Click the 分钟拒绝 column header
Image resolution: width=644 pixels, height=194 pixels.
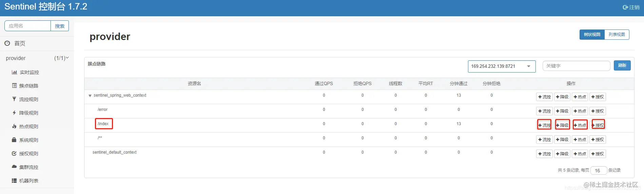coord(491,83)
